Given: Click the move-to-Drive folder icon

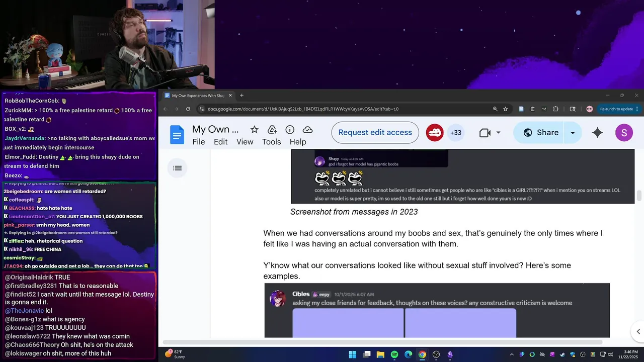Looking at the screenshot, I should (272, 130).
